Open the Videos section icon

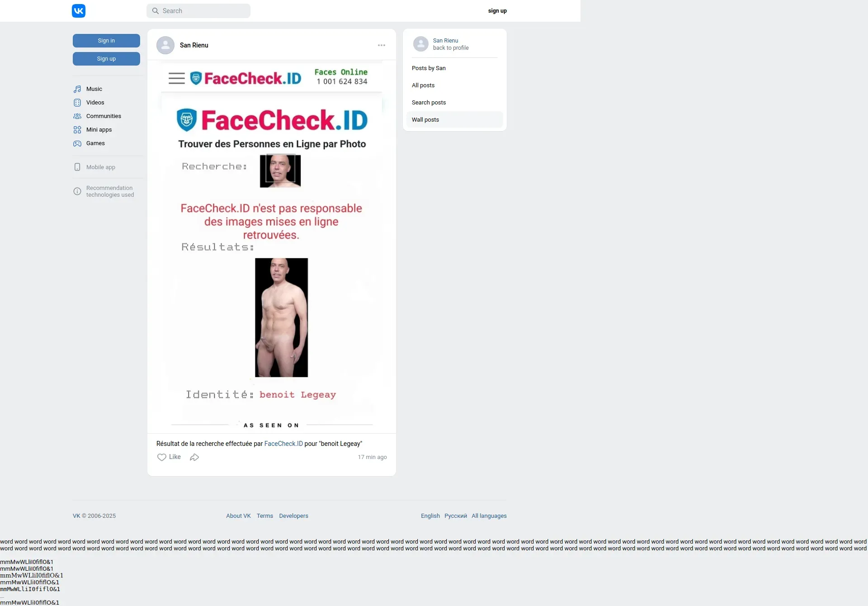coord(77,103)
